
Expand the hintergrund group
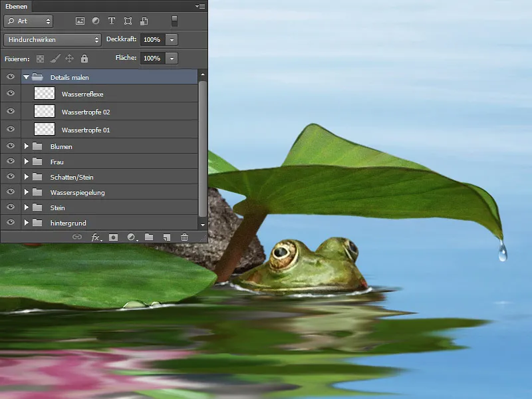point(26,223)
